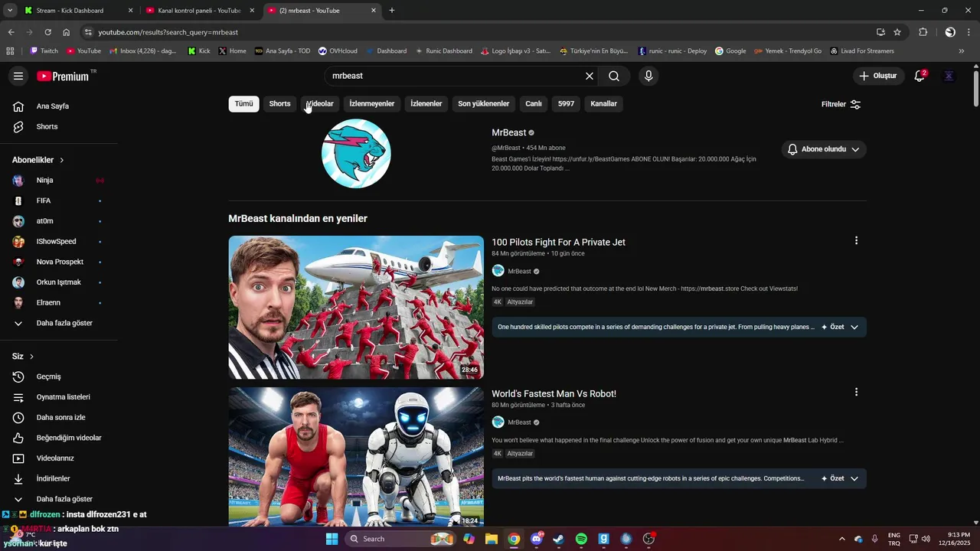Reload the page with the refresh button
This screenshot has height=551, width=980.
(x=47, y=32)
